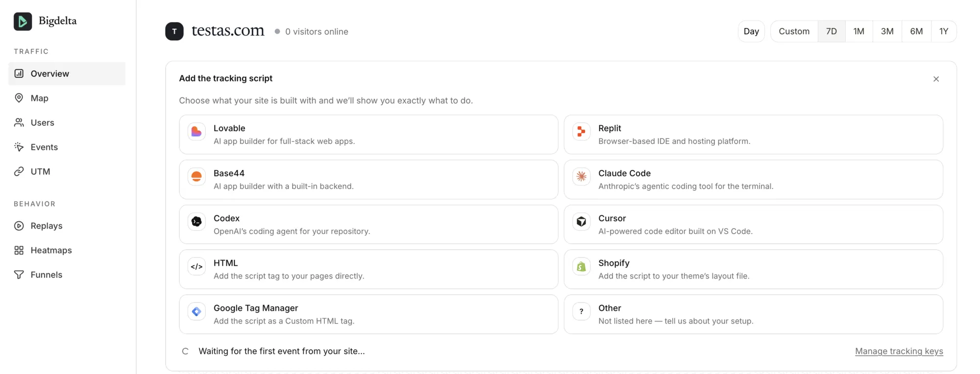The height and width of the screenshot is (374, 980).
Task: Select the Custom date range tab
Action: (794, 31)
